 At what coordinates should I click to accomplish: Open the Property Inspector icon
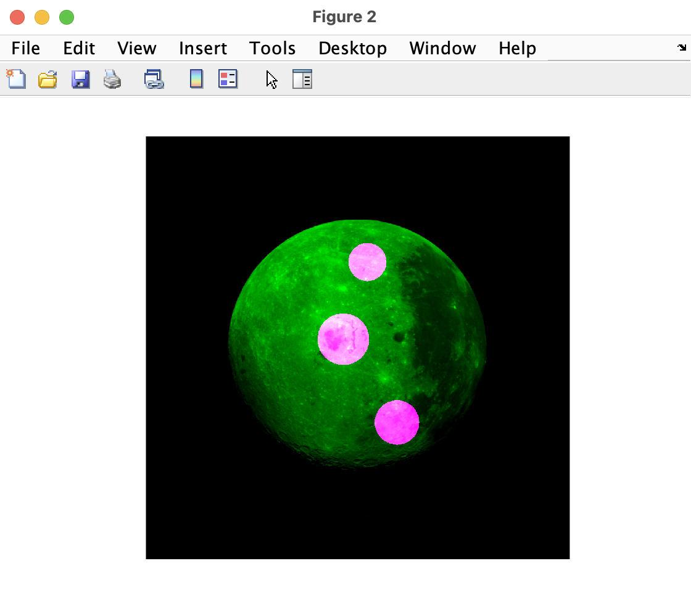coord(302,80)
